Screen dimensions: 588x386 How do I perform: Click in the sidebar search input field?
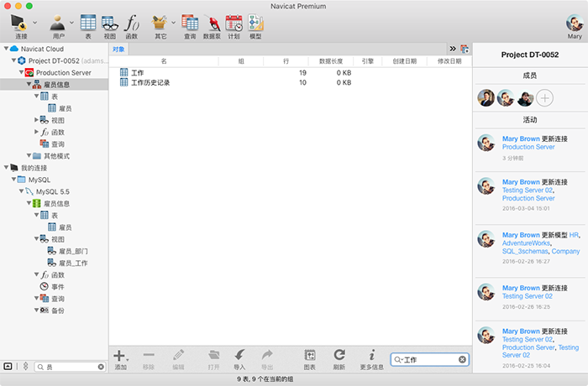(x=71, y=367)
